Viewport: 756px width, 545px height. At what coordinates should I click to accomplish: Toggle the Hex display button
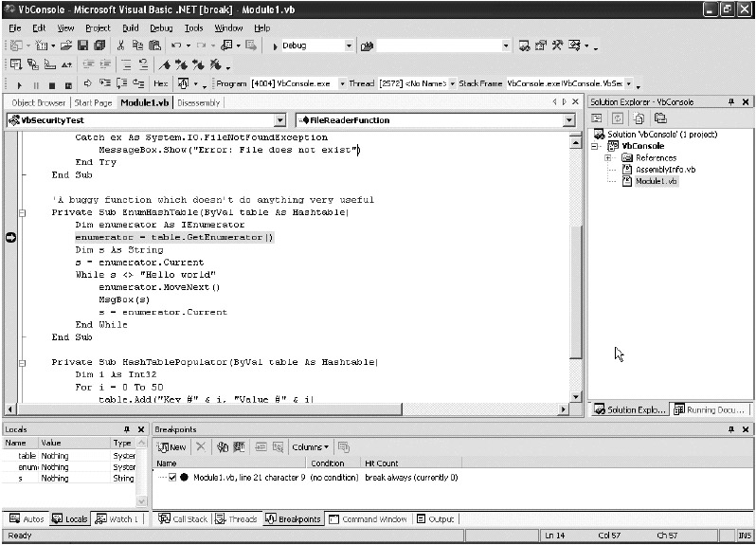pyautogui.click(x=161, y=84)
